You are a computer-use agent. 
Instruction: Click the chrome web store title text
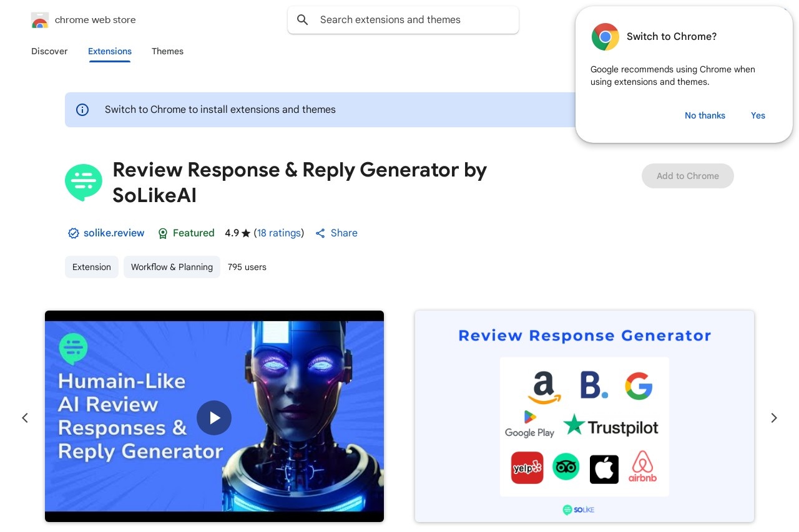click(96, 20)
